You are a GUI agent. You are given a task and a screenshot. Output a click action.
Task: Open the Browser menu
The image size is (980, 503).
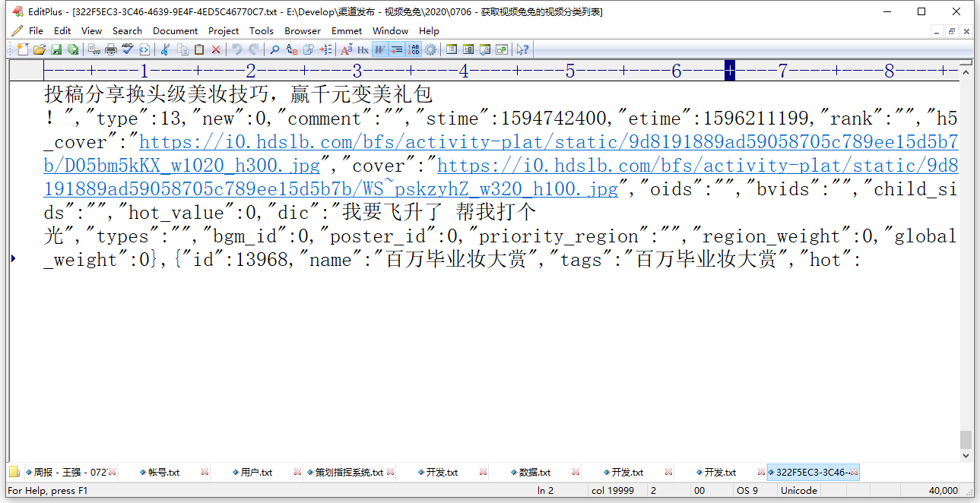pyautogui.click(x=303, y=30)
